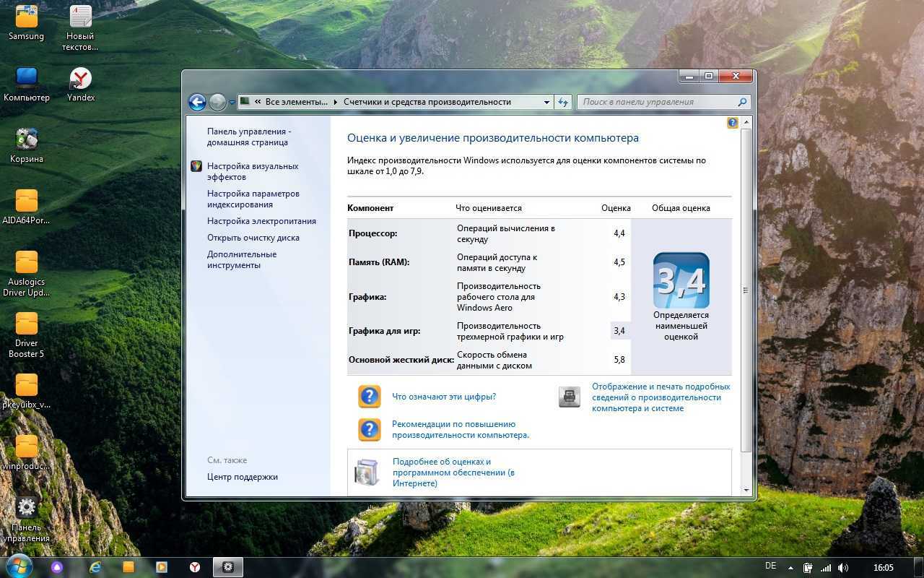
Task: Click the printer icon for detailed info
Action: click(x=570, y=397)
